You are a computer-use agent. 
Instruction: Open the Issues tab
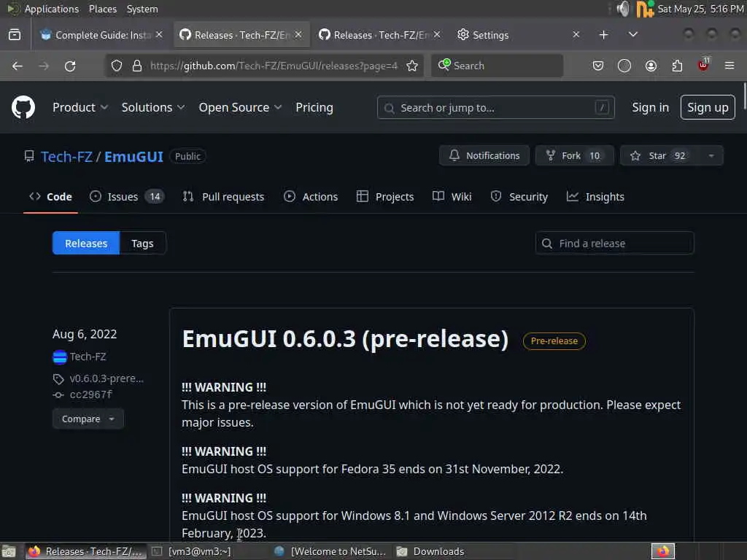pyautogui.click(x=127, y=197)
